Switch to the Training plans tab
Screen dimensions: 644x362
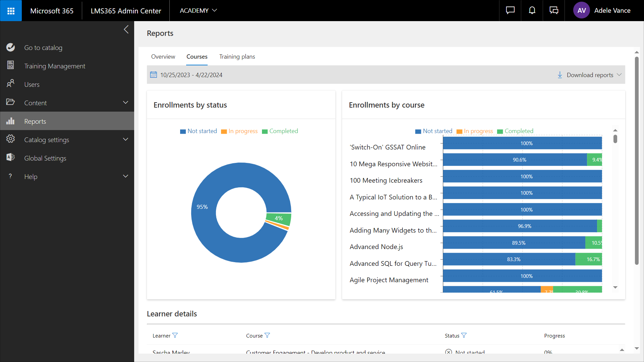pos(237,57)
